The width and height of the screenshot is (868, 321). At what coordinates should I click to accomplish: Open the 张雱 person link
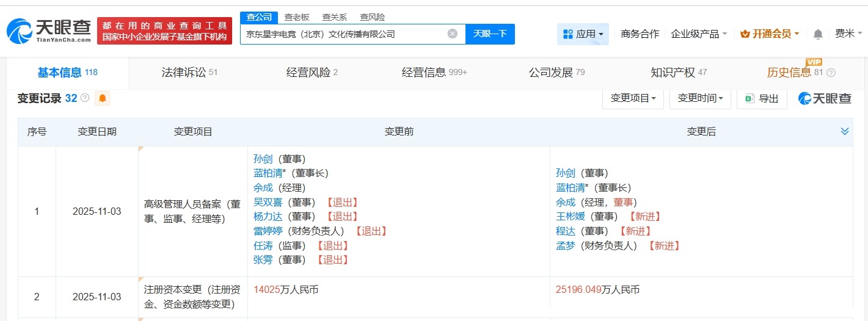[263, 259]
